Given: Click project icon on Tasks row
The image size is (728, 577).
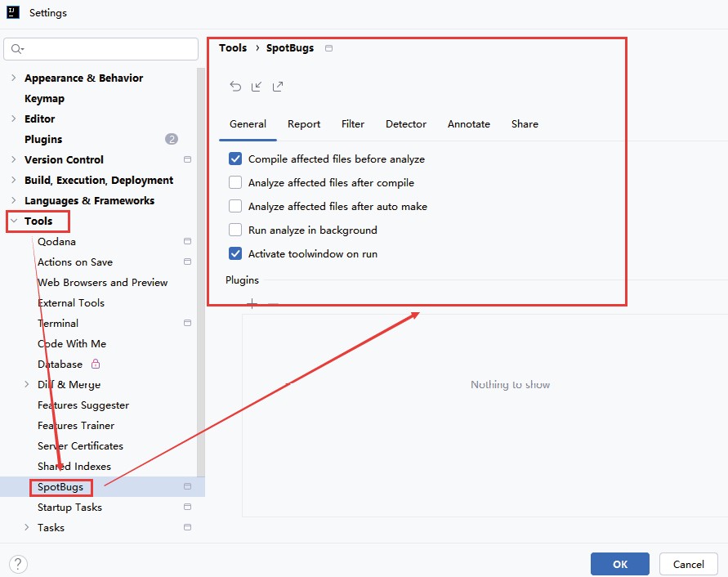Looking at the screenshot, I should [188, 527].
